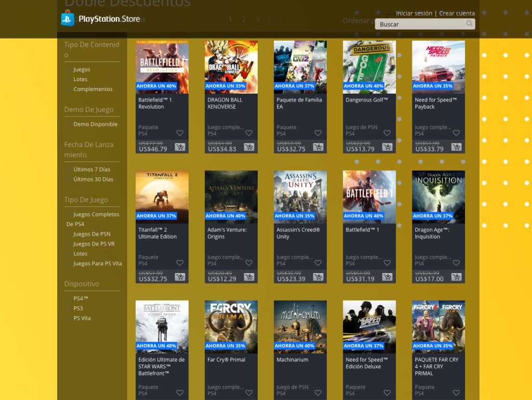Select PS Vita device filter
This screenshot has height=400, width=532.
click(x=82, y=318)
